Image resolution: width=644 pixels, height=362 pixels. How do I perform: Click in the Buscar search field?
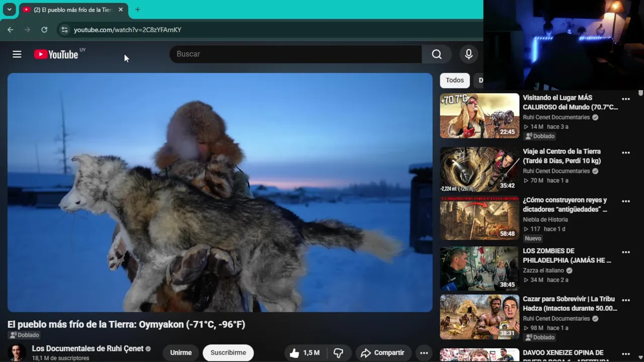pos(296,54)
